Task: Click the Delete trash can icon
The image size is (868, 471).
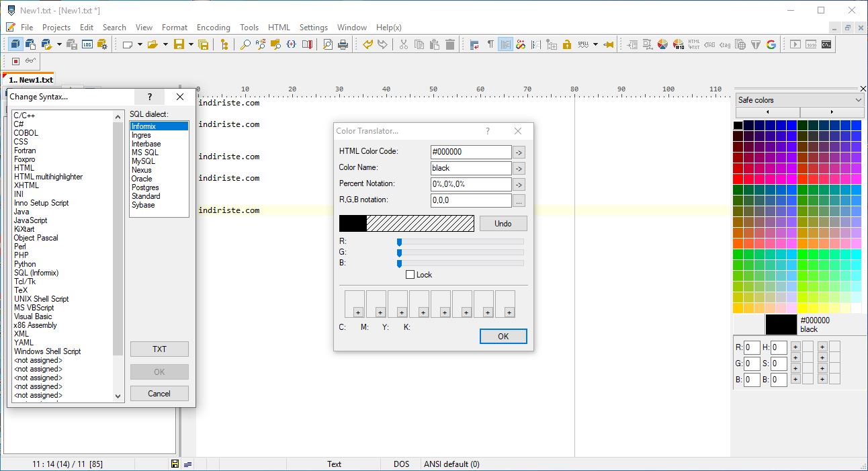Action: click(450, 44)
